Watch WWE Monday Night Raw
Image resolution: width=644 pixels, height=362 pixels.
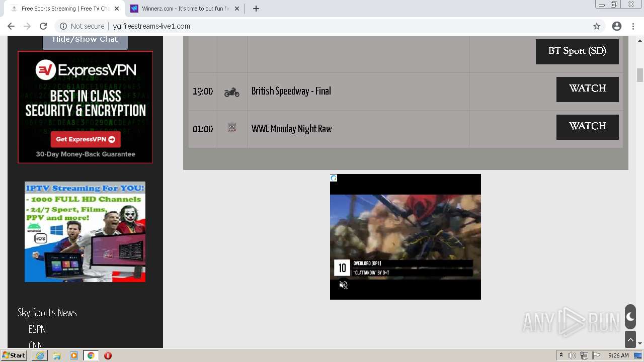tap(587, 127)
